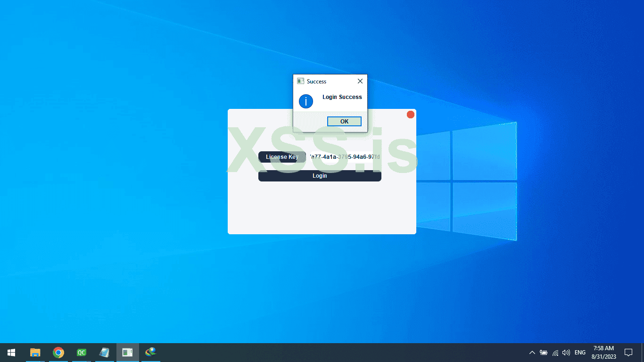Open the Windows Start menu
The width and height of the screenshot is (644, 362).
[x=11, y=353]
